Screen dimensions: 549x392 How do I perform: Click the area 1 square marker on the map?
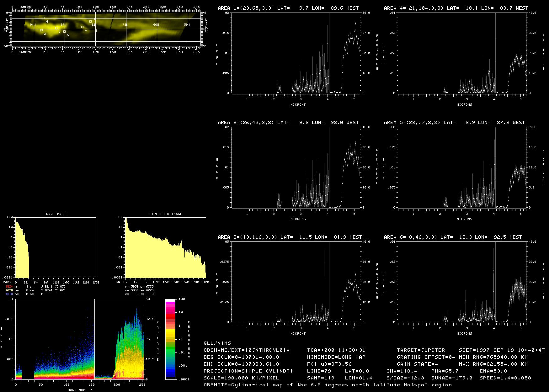56,28
